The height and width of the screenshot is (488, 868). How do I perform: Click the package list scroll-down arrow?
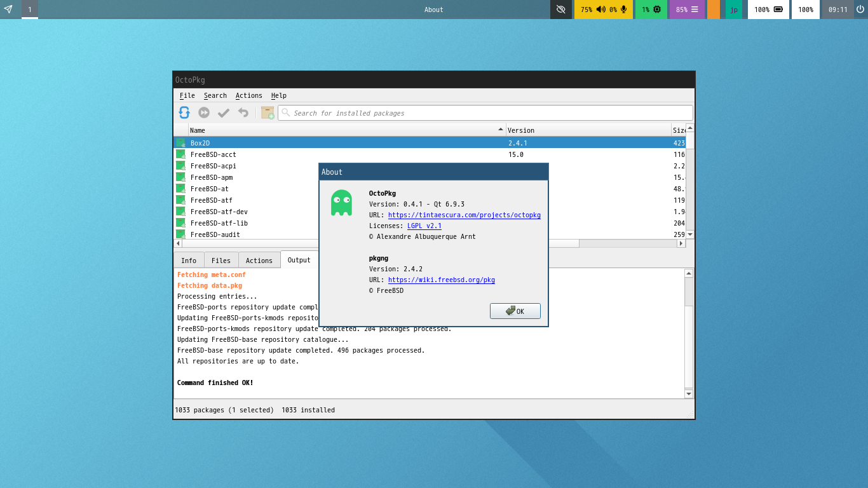[x=690, y=234]
